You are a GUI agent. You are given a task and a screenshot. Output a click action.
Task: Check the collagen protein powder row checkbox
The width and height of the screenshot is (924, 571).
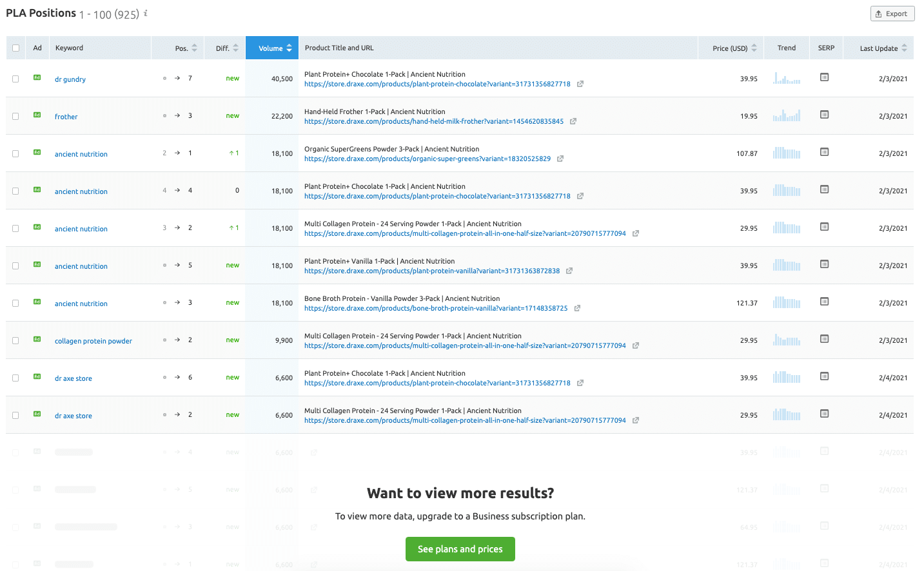coord(15,340)
